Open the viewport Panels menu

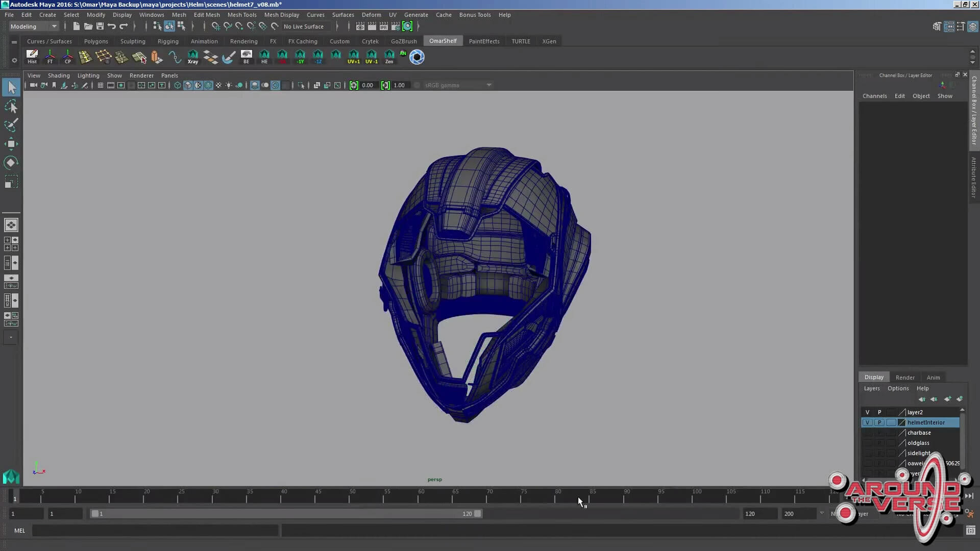point(169,76)
